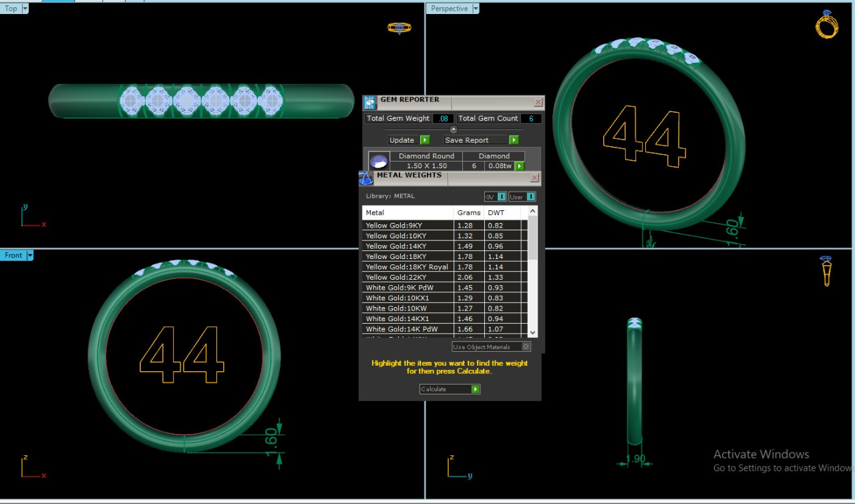This screenshot has width=855, height=504.
Task: Click the Metal Weights flask icon
Action: point(365,178)
